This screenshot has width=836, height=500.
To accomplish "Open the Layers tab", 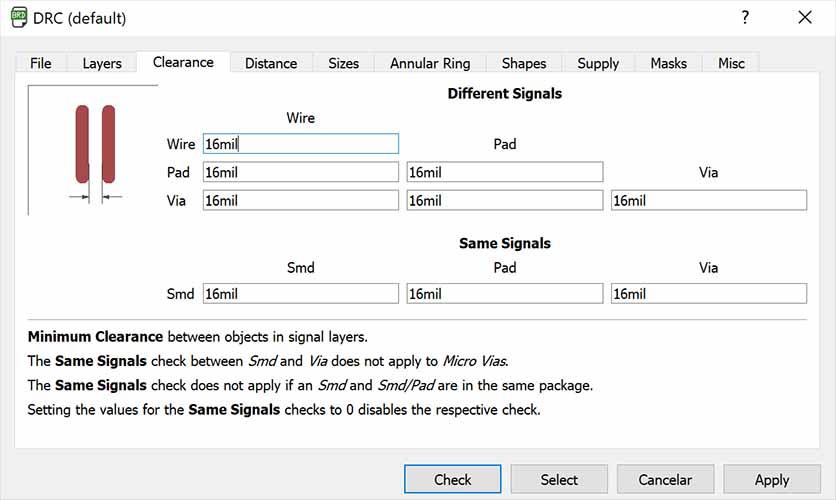I will [x=102, y=63].
